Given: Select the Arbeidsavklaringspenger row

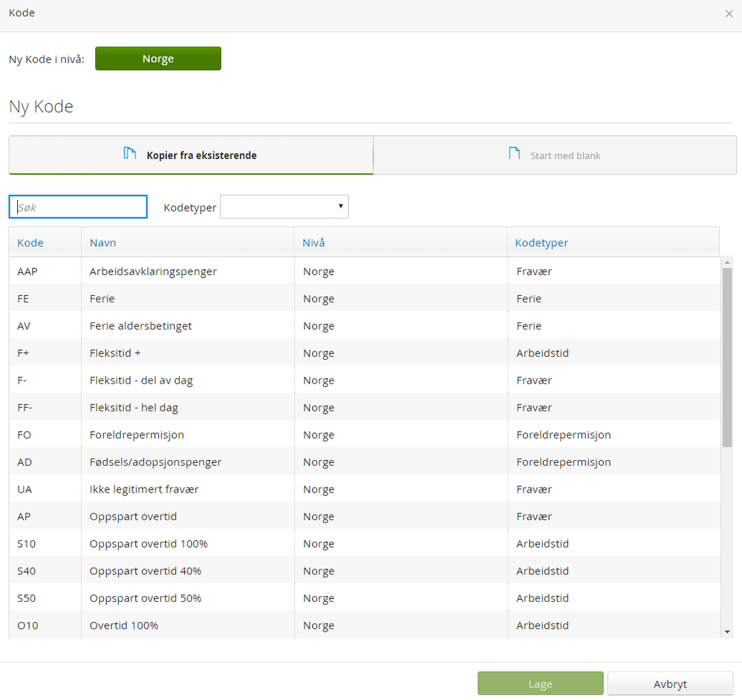Looking at the screenshot, I should [365, 271].
